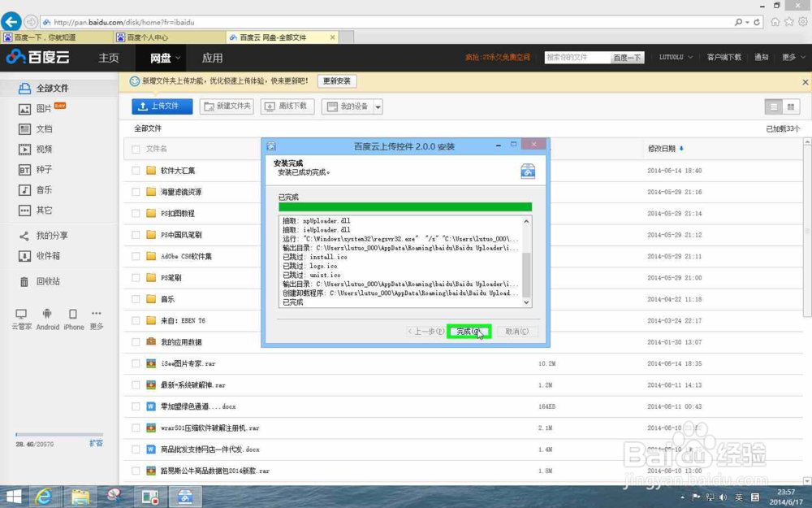Click the Windows Start button
This screenshot has height=508, width=812.
click(x=13, y=497)
